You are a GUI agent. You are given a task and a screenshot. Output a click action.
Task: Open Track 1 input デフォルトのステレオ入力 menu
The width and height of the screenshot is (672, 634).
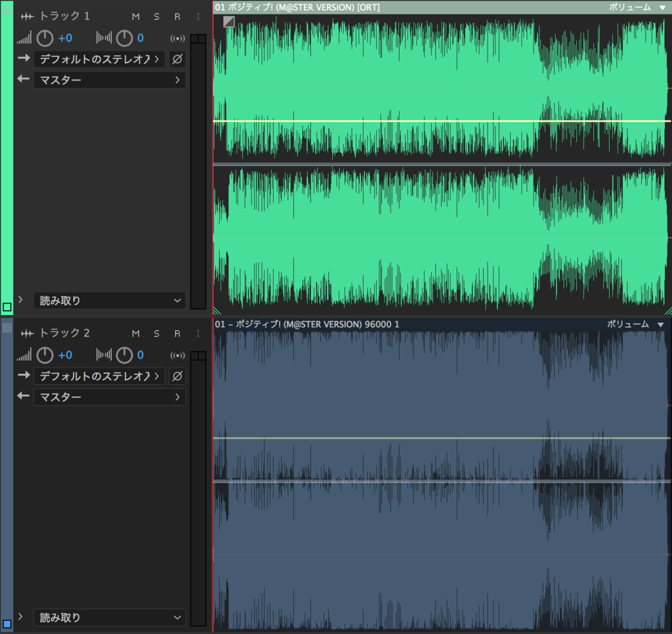(x=100, y=58)
